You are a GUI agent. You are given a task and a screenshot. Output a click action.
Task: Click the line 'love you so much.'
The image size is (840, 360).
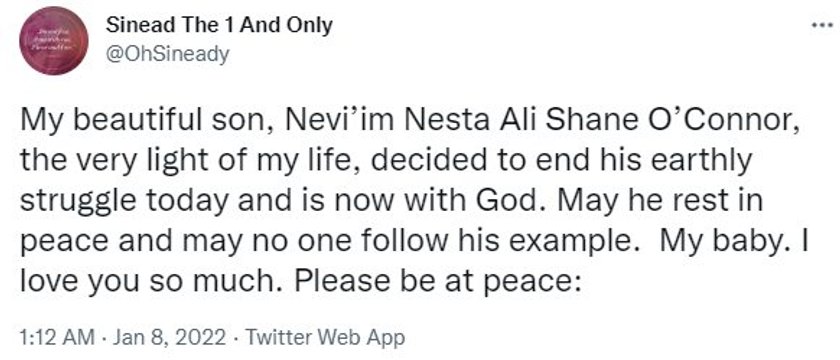[149, 278]
